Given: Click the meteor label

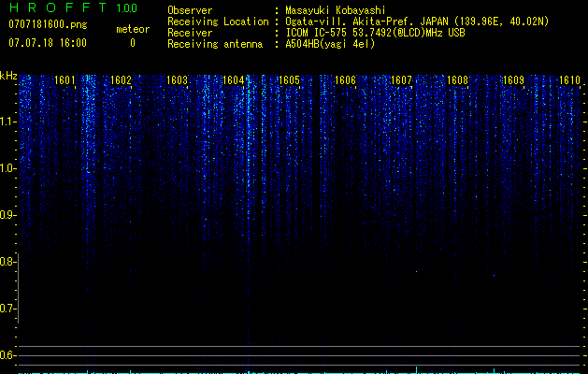Looking at the screenshot, I should click(x=133, y=29).
